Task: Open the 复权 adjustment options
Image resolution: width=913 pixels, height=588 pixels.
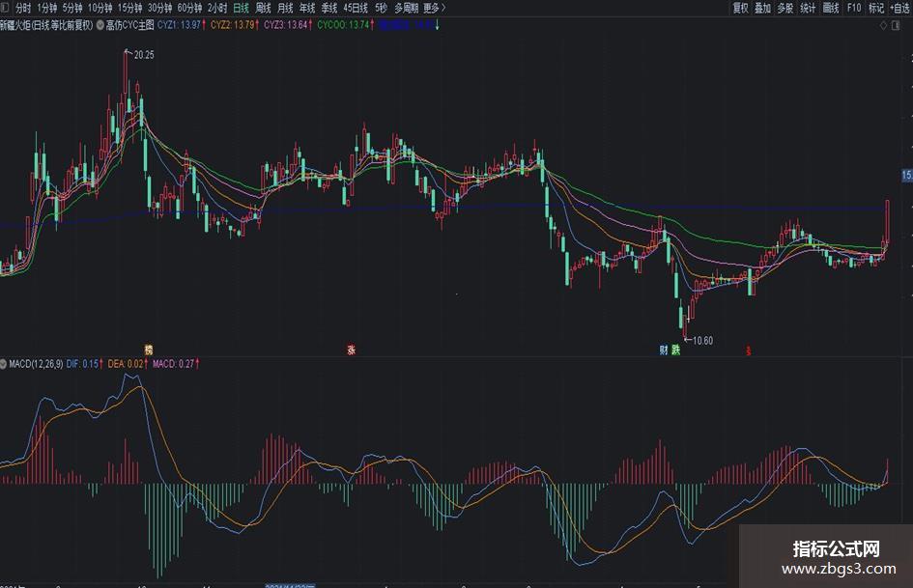Action: click(x=741, y=8)
